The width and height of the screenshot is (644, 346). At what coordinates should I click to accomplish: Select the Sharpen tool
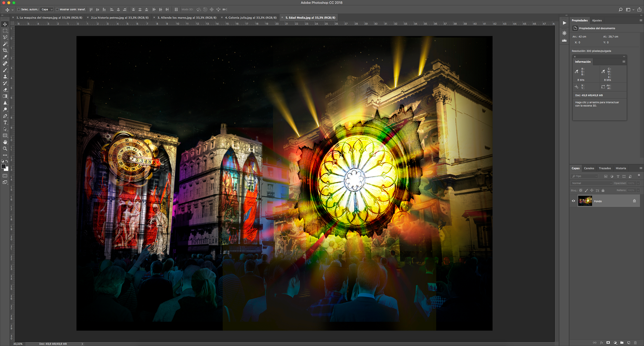5,103
